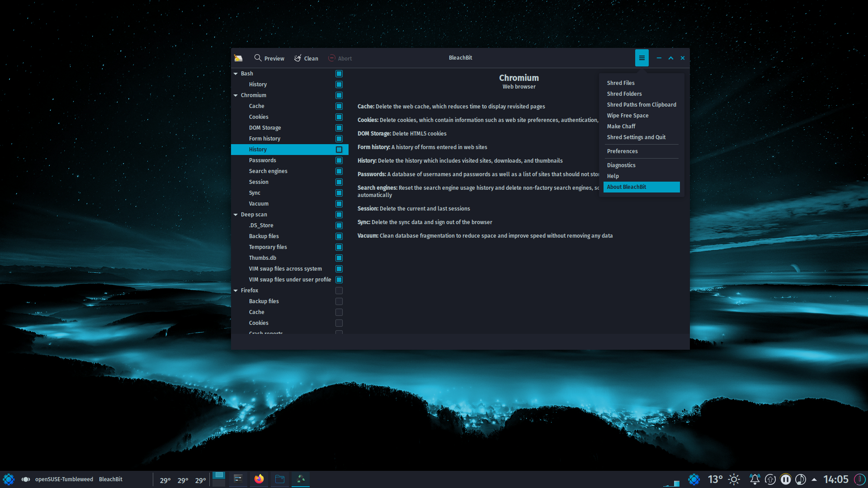The image size is (868, 488).
Task: Click the BleachBit app logo in the header bar
Action: 238,58
